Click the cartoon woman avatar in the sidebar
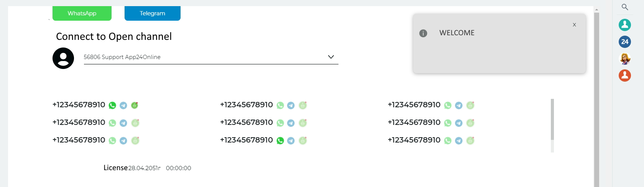644x187 pixels. (625, 59)
